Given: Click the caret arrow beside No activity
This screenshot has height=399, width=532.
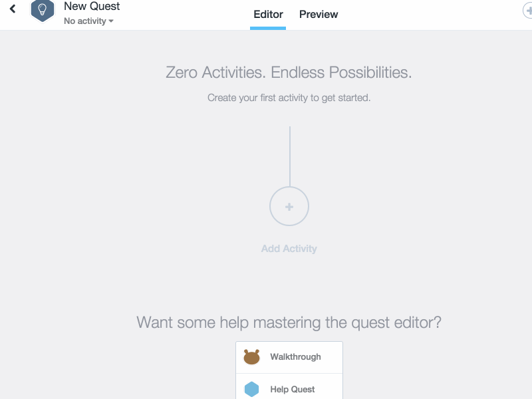Looking at the screenshot, I should 111,21.
